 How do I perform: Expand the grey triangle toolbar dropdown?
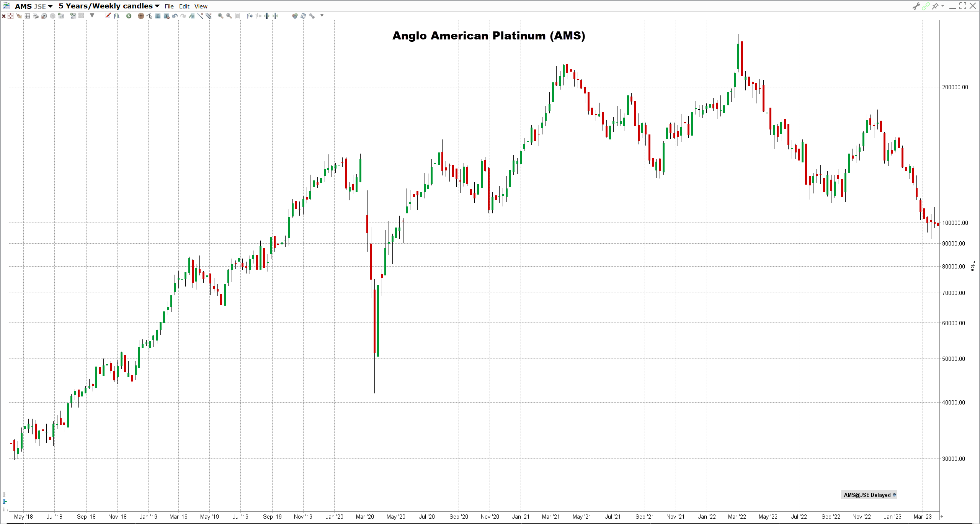point(92,16)
